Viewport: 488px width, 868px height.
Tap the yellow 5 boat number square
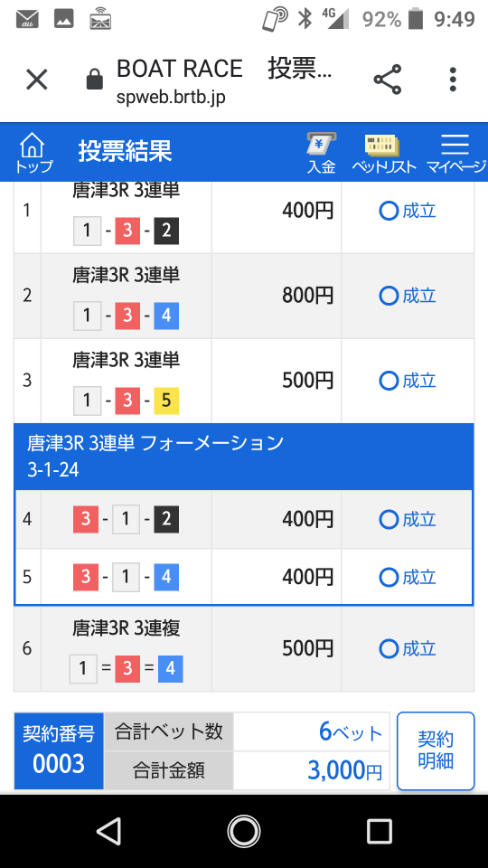coord(166,401)
